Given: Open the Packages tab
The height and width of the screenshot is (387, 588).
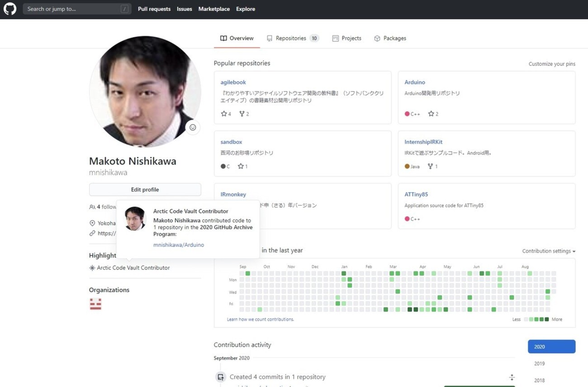Looking at the screenshot, I should [390, 38].
